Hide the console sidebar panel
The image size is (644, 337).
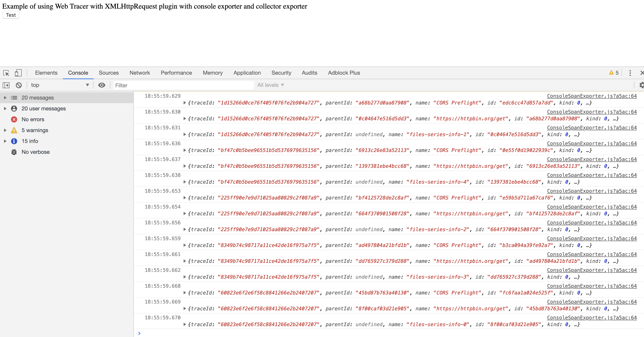tap(6, 85)
